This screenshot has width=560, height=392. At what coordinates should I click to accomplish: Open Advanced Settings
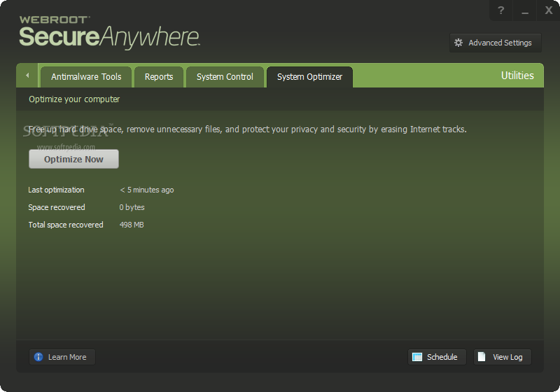click(x=495, y=43)
